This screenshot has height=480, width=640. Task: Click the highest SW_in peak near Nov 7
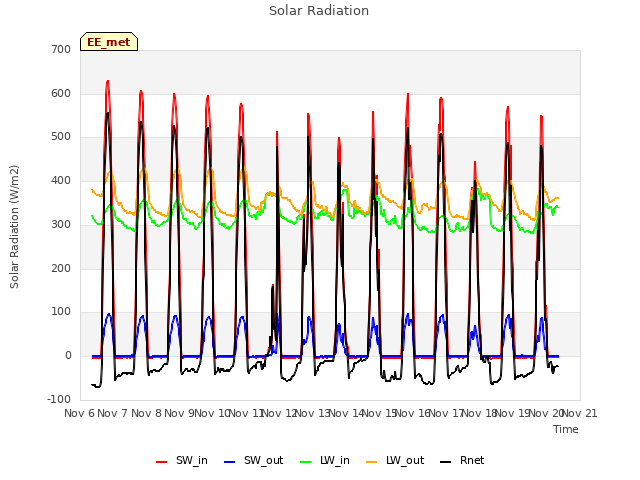(x=108, y=81)
